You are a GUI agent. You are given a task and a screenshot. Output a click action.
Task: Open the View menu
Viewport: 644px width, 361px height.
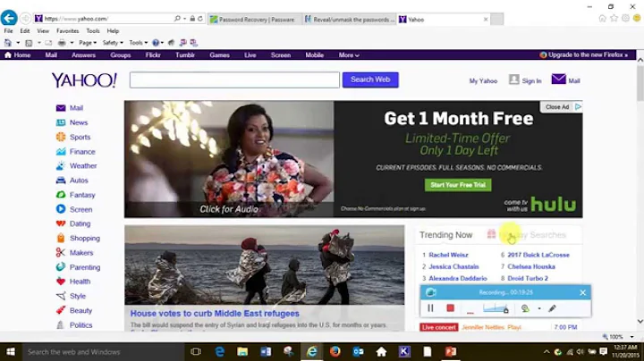43,30
